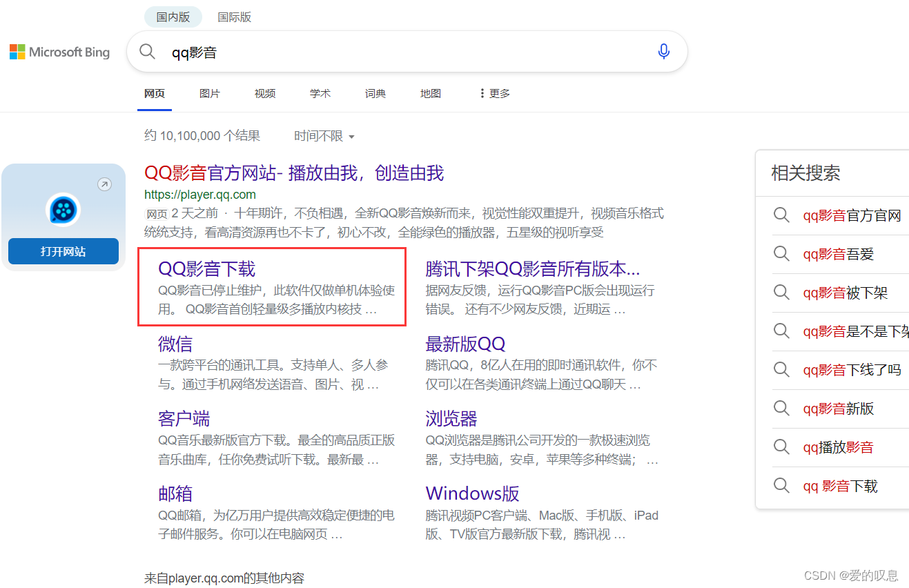Open the QQ影音 film reel site icon
The height and width of the screenshot is (588, 909).
pyautogui.click(x=63, y=209)
